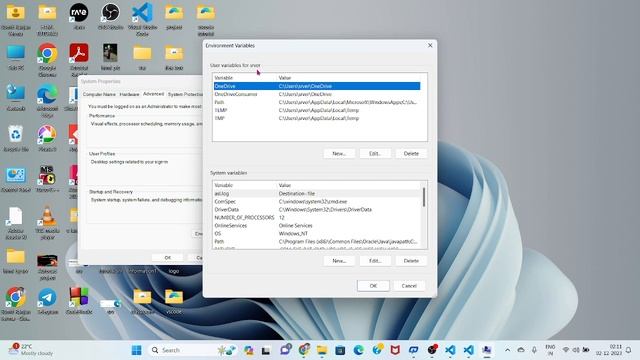640x360 pixels.
Task: Select the NUMBER_OF_PROCESSORS system variable row
Action: coord(317,218)
